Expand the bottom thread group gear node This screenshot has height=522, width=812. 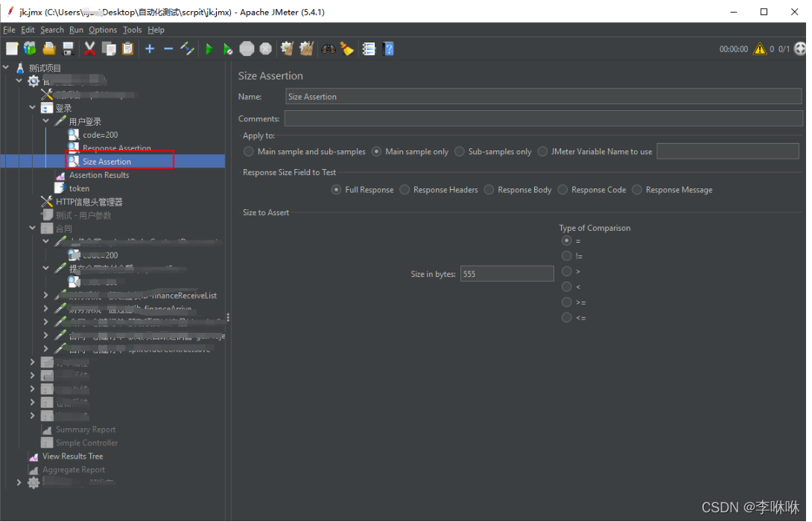[x=19, y=483]
